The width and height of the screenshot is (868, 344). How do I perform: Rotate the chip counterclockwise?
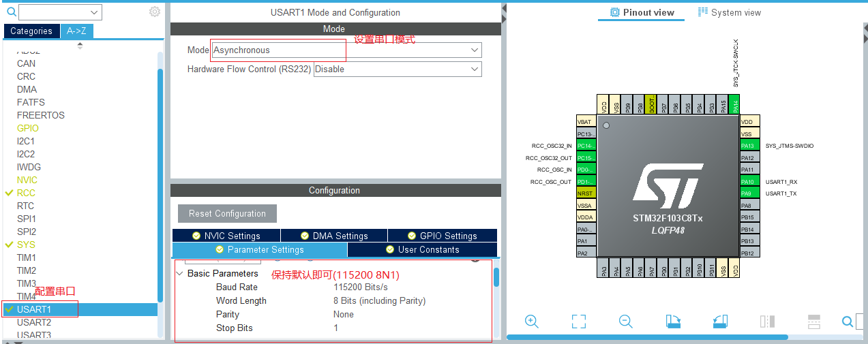coord(720,322)
